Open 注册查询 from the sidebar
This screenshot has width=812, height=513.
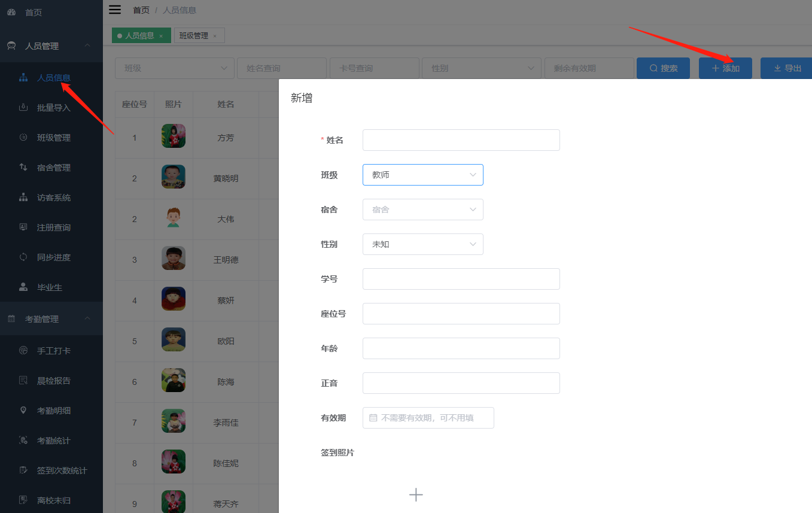51,227
